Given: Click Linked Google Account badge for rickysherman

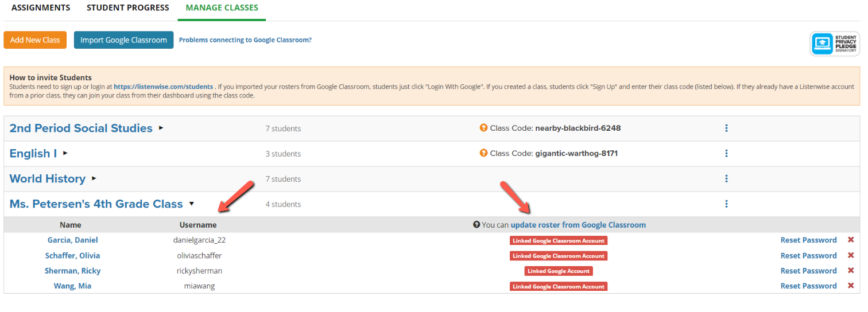Looking at the screenshot, I should pyautogui.click(x=559, y=271).
